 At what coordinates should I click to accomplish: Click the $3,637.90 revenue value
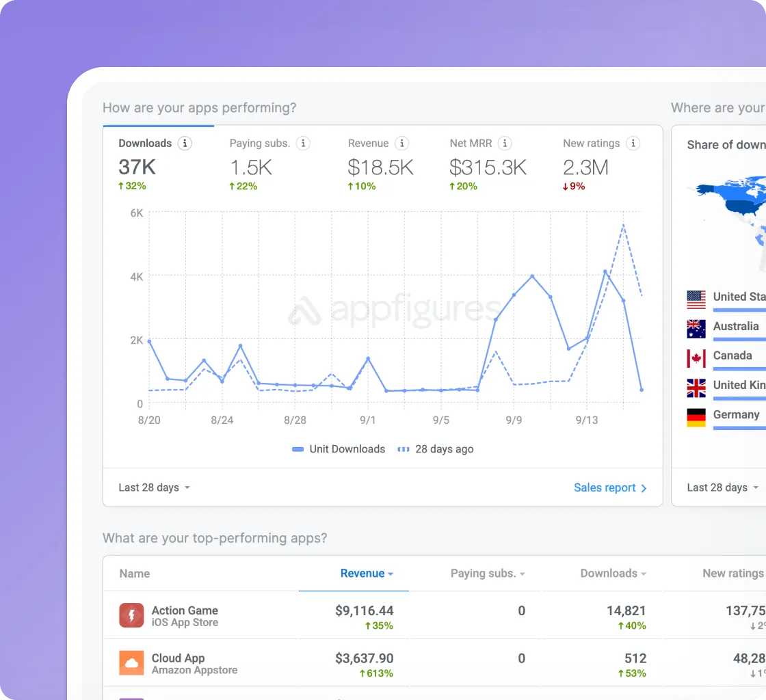coord(364,658)
